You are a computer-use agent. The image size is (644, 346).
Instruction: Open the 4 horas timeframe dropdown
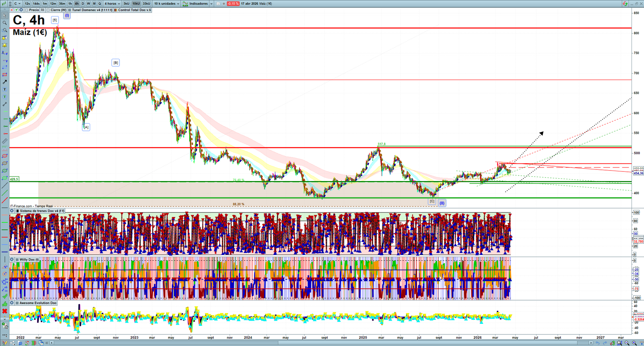(x=112, y=4)
